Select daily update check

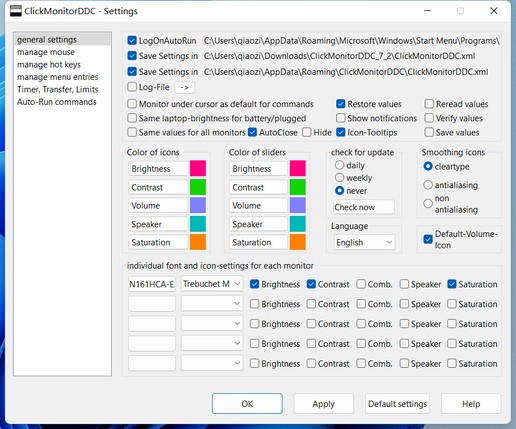(339, 165)
